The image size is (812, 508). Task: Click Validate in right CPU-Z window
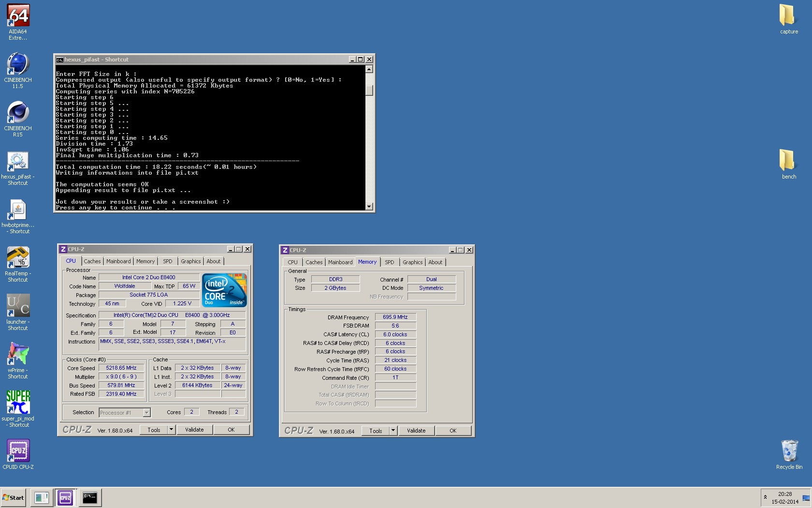pyautogui.click(x=416, y=431)
